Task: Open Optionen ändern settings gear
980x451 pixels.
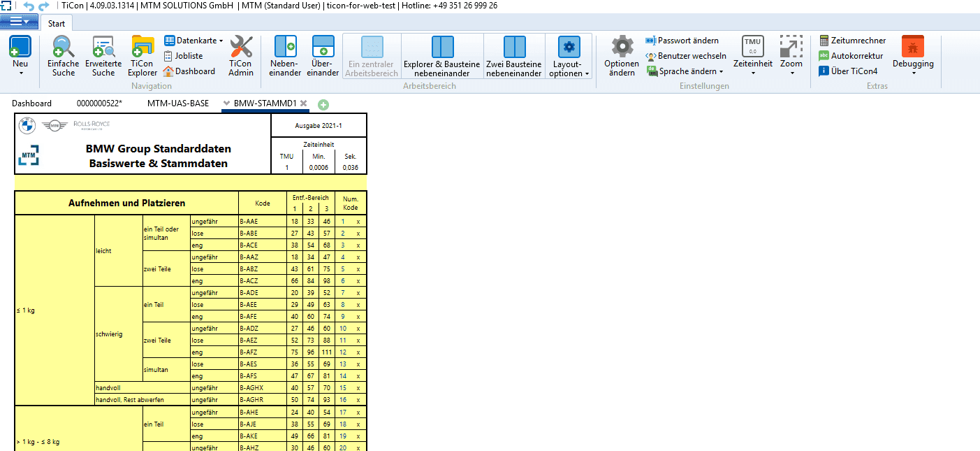Action: tap(622, 56)
